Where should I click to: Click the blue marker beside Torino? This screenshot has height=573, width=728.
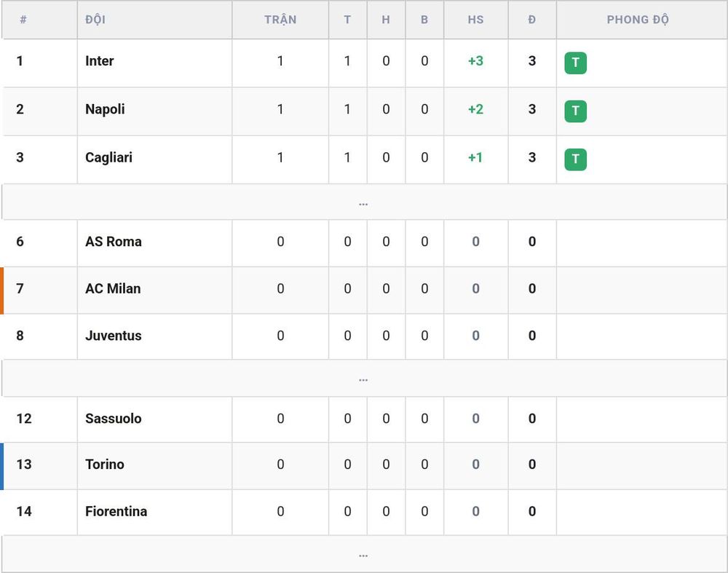point(2,466)
